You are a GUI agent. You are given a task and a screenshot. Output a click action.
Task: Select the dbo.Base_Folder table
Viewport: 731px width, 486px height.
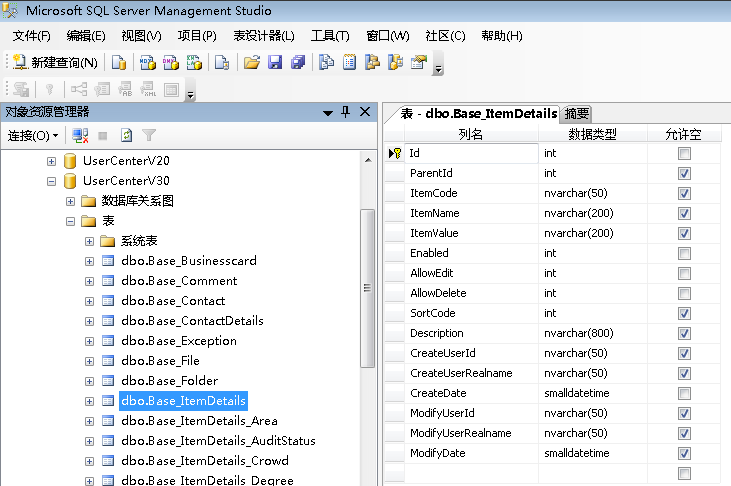click(169, 381)
